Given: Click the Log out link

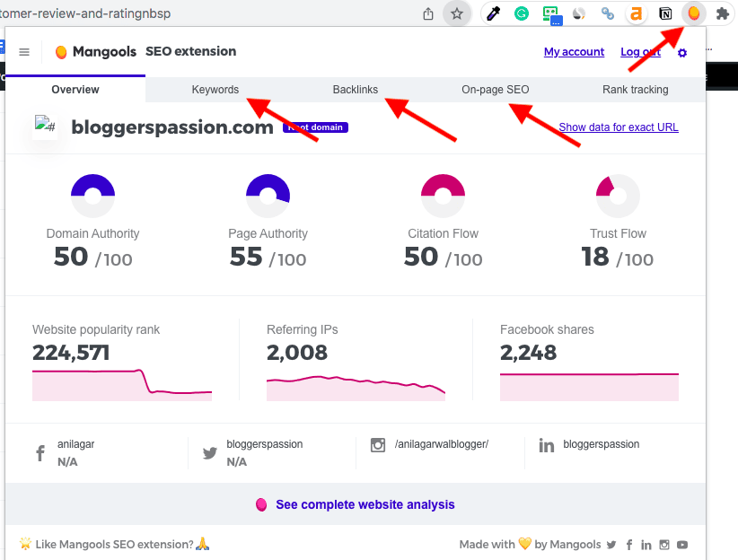Looking at the screenshot, I should [640, 52].
